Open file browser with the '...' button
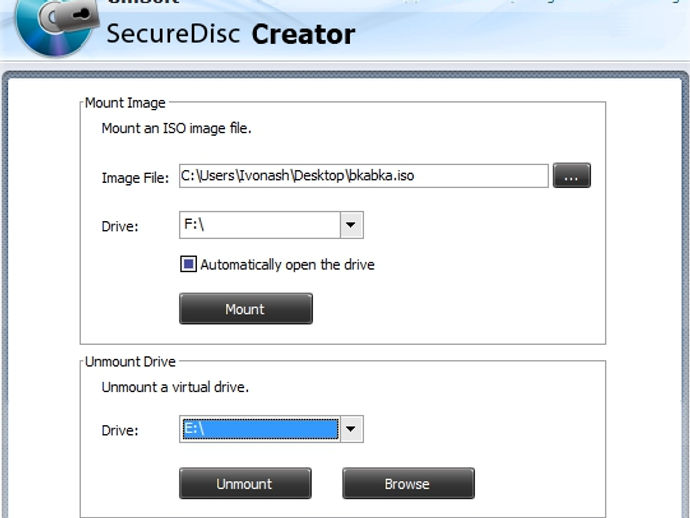 coord(572,176)
